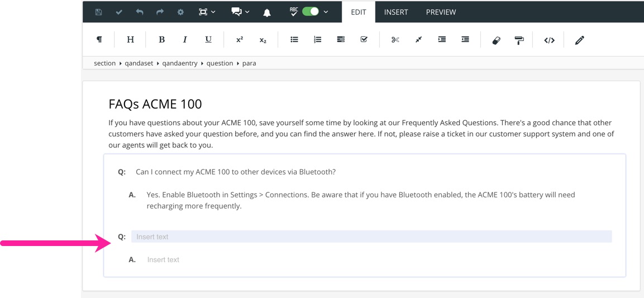This screenshot has height=298, width=644.
Task: Apply Italic formatting
Action: pos(185,40)
